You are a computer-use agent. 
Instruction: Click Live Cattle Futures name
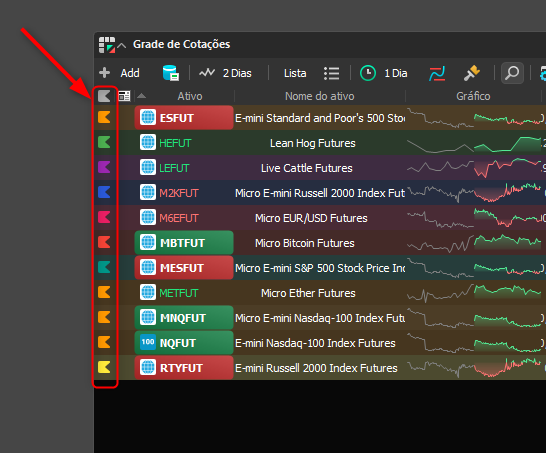click(x=307, y=168)
